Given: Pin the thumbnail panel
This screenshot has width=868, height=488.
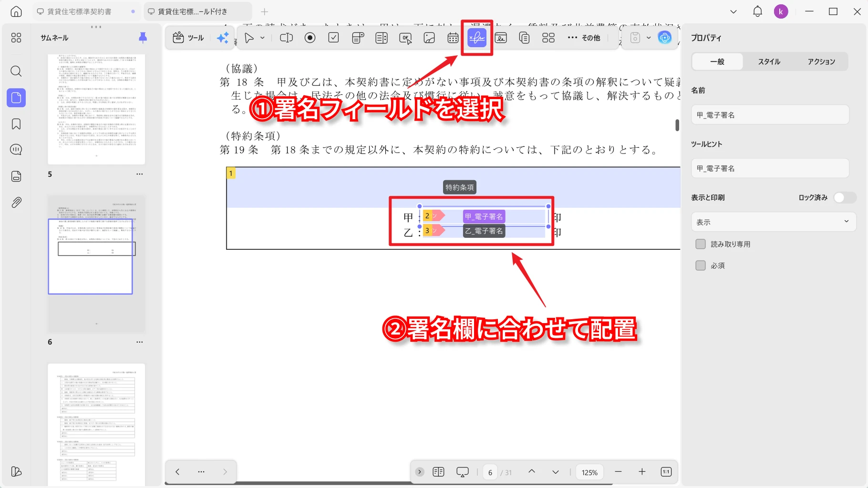Looking at the screenshot, I should pos(143,38).
